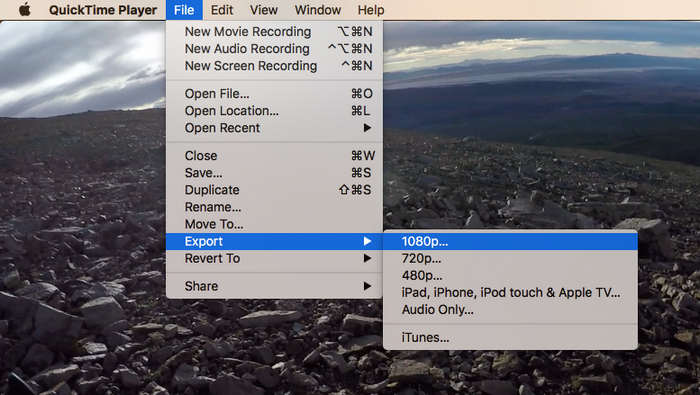Open the Help menu
The height and width of the screenshot is (395, 700).
coord(371,10)
